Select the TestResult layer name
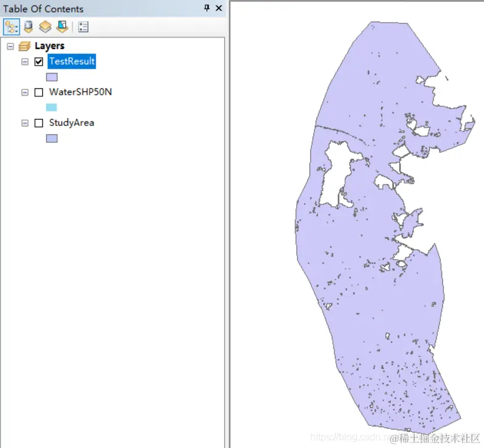 pyautogui.click(x=72, y=61)
